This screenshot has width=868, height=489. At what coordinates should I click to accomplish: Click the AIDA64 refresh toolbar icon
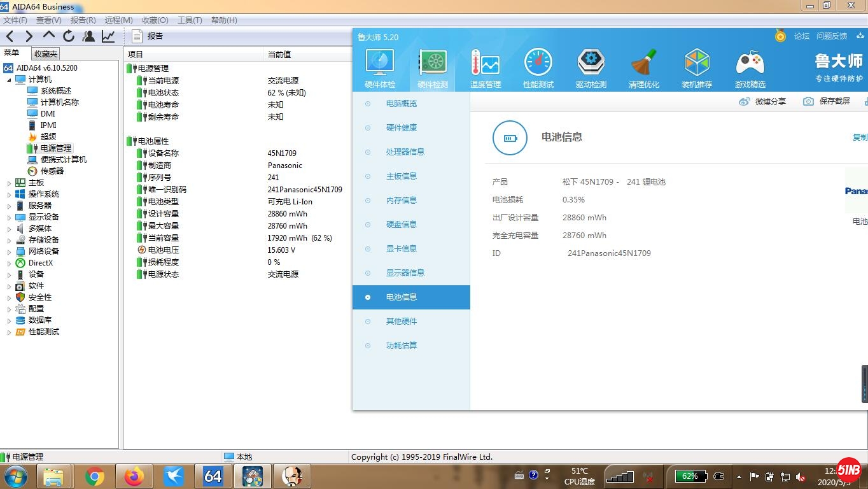pos(69,36)
